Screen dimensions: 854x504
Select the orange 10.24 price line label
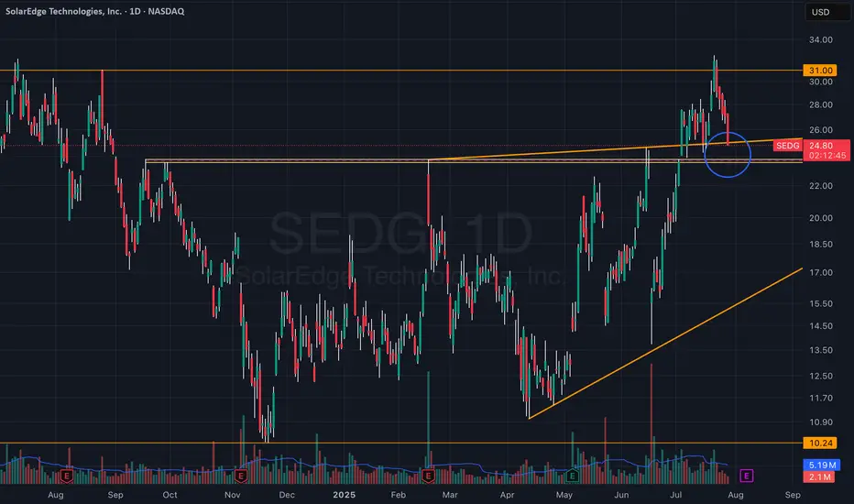click(820, 443)
